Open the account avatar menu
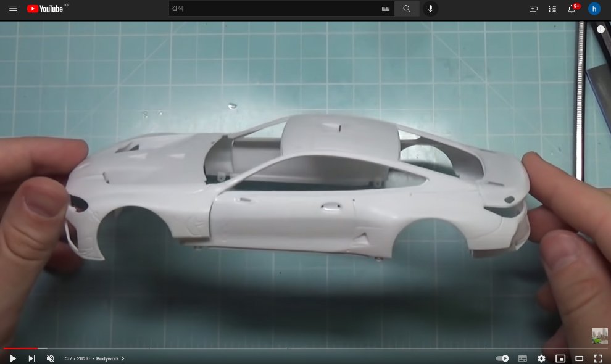The width and height of the screenshot is (611, 364). click(x=594, y=9)
